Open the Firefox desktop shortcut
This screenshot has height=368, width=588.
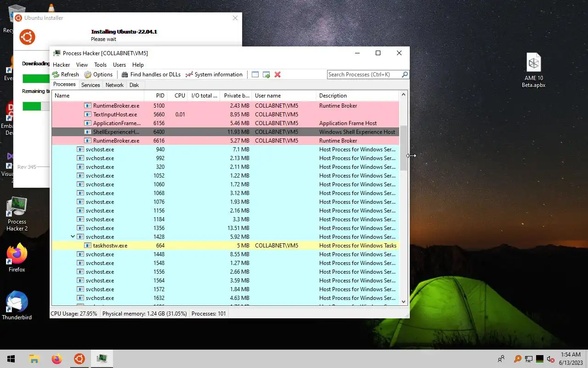17,259
